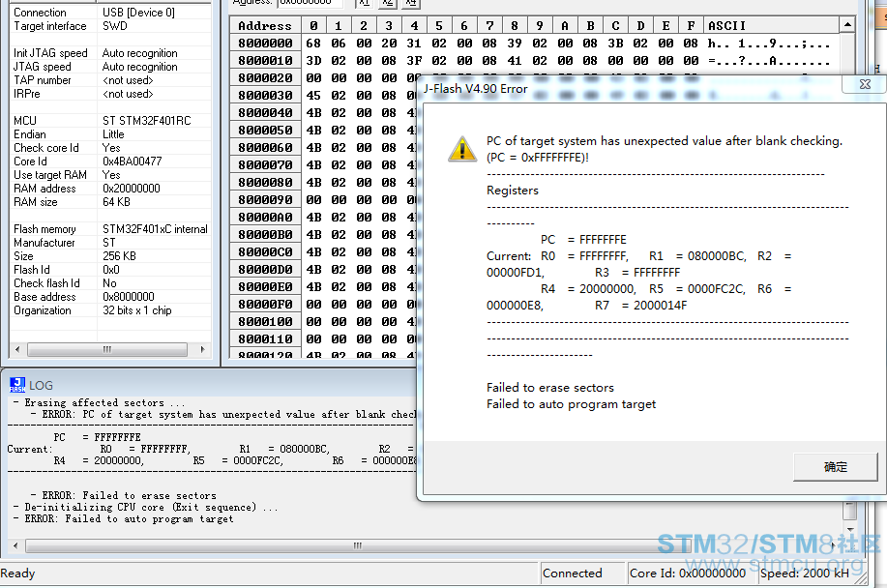The height and width of the screenshot is (588, 887).
Task: Click log line Erasing affected sectors
Action: [100, 402]
